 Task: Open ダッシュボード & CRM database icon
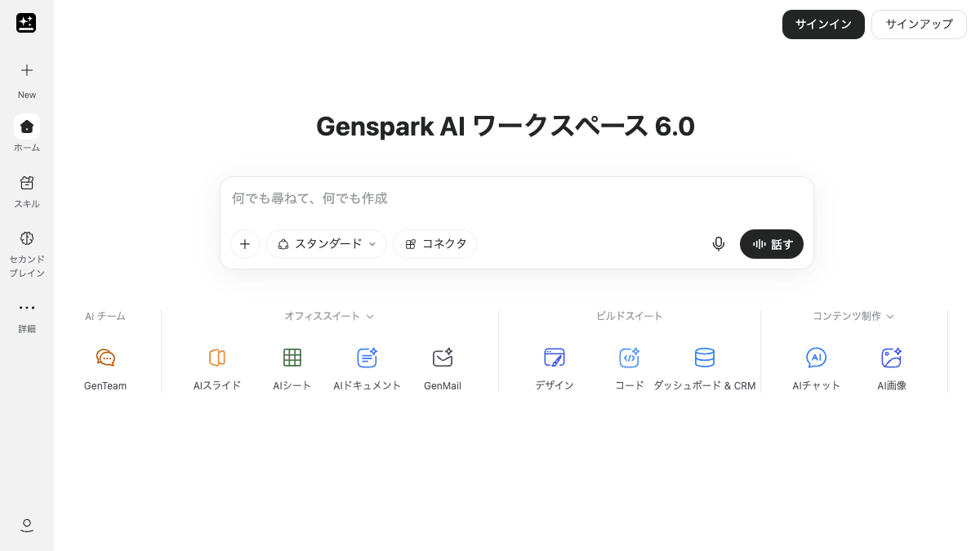pyautogui.click(x=705, y=358)
